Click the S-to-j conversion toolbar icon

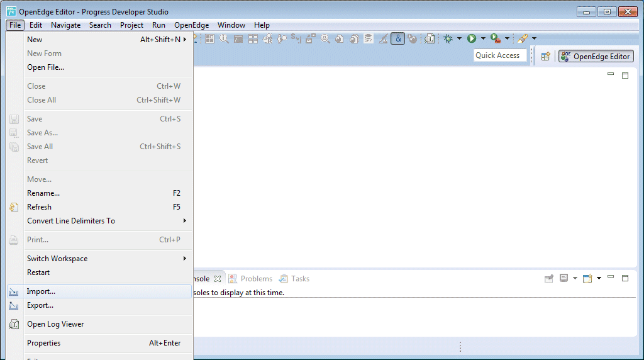[296, 38]
